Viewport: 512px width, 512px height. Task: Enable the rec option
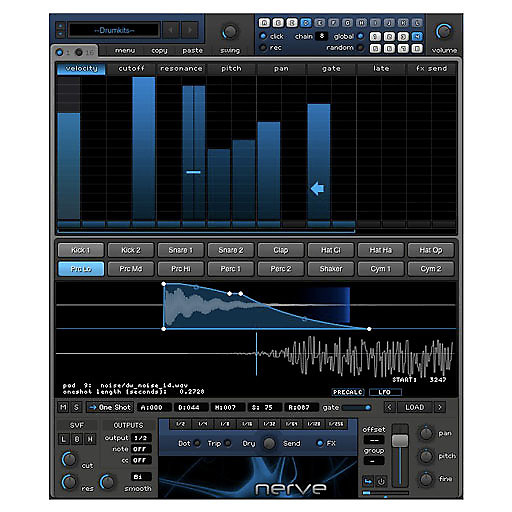(263, 48)
